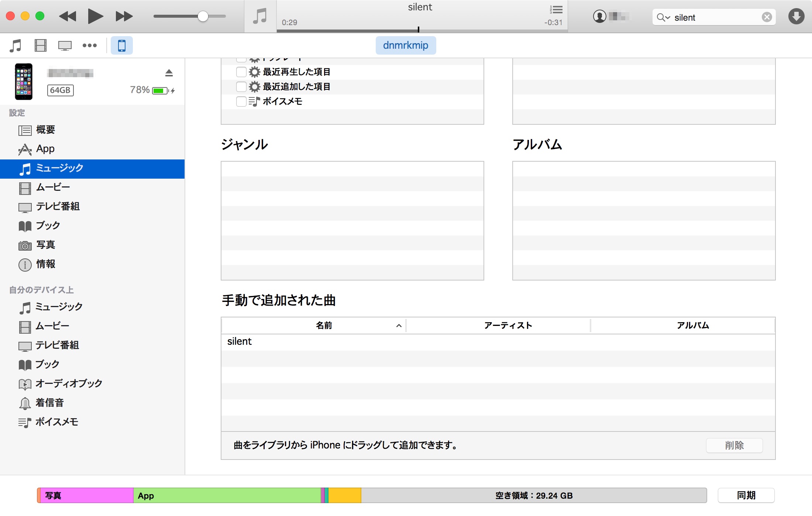Image resolution: width=812 pixels, height=516 pixels.
Task: Click the 削除 button
Action: pos(734,446)
